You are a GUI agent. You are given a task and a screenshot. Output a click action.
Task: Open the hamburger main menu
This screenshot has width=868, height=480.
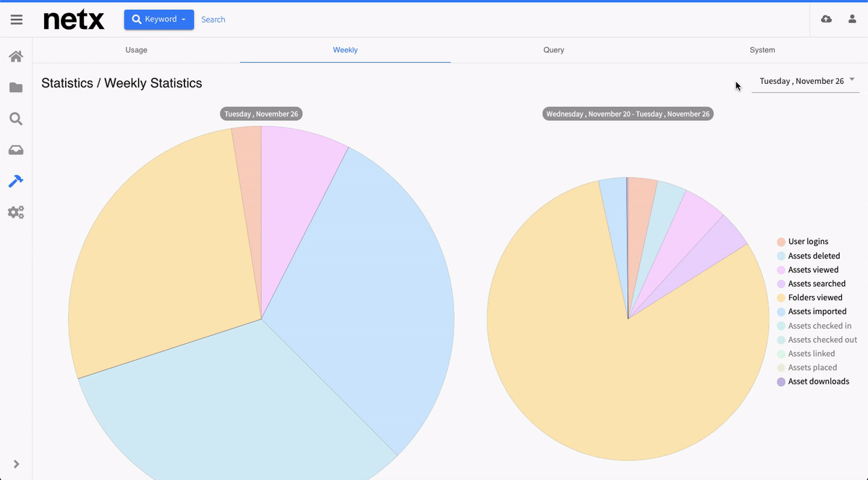pos(16,20)
